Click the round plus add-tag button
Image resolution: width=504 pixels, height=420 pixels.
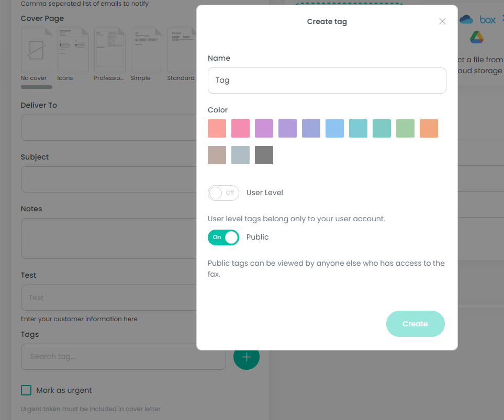pos(246,357)
